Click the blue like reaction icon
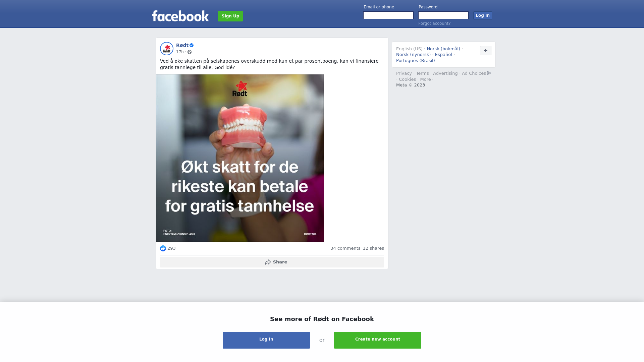Screen dimensions: 644x362 tap(163, 248)
